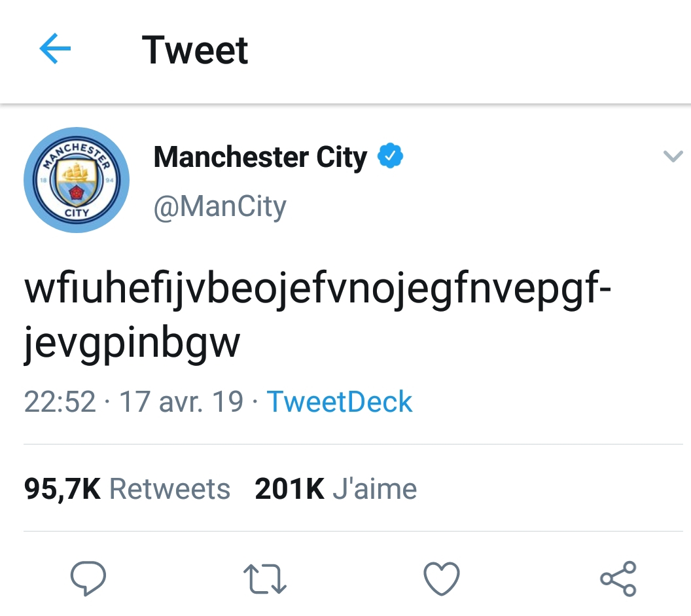Click the 95,7K retweet count number
This screenshot has width=691, height=616.
[x=62, y=489]
